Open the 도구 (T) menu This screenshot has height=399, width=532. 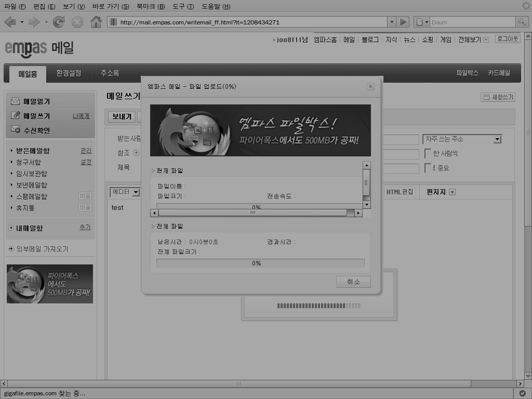click(x=183, y=6)
